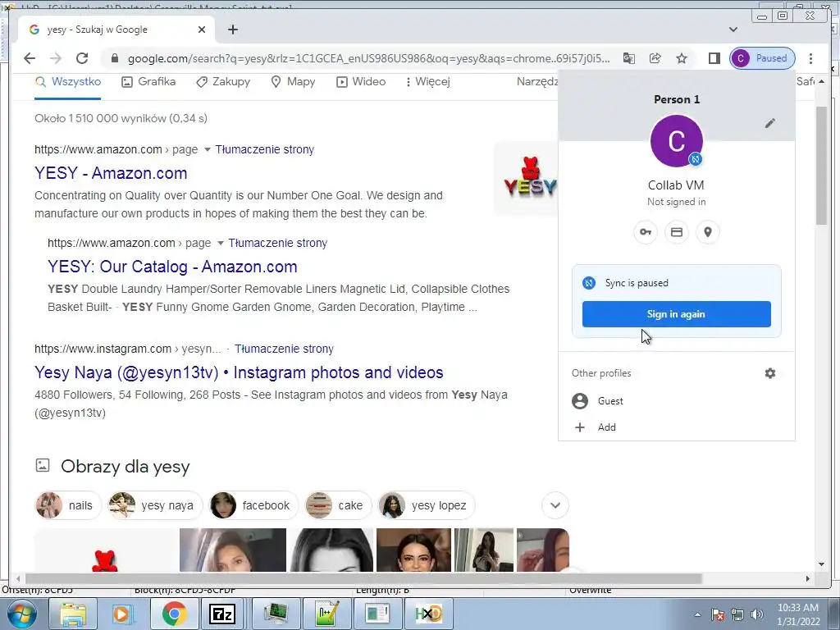Open Windows Media Player from taskbar
840x630 pixels.
(x=123, y=614)
